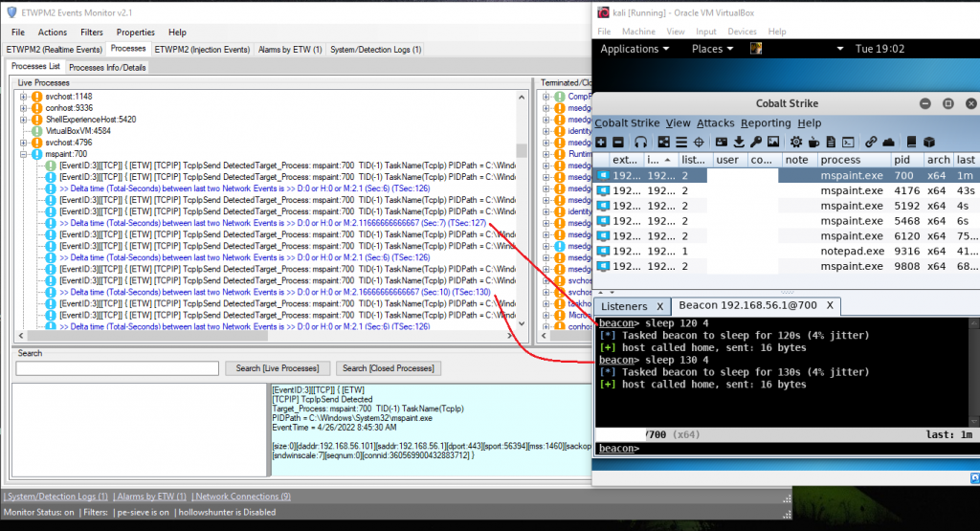Open the Attacks menu in Cobalt Strike

coord(715,122)
